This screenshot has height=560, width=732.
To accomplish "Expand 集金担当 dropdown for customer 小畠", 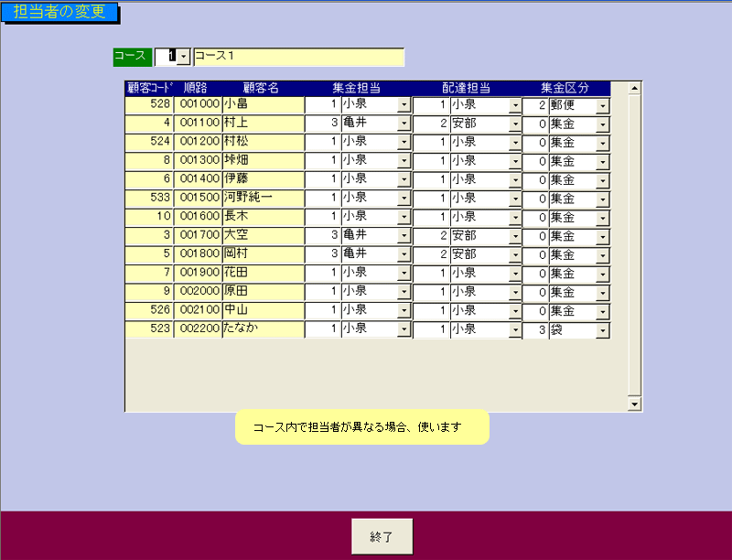I will pyautogui.click(x=404, y=105).
